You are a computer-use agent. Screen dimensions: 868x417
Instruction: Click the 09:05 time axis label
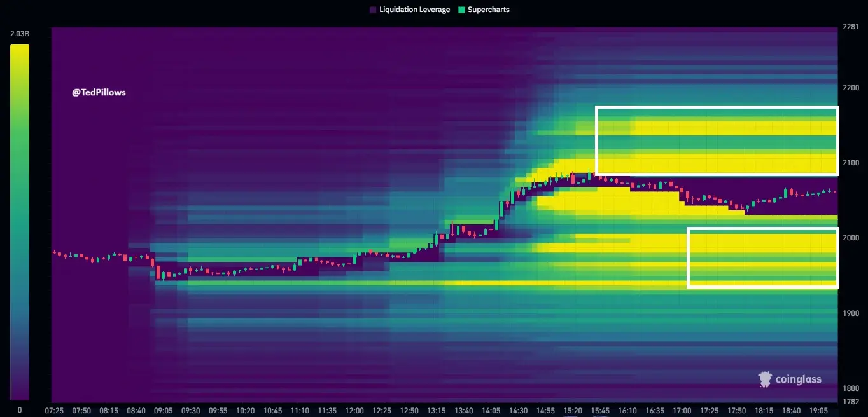[x=164, y=411]
